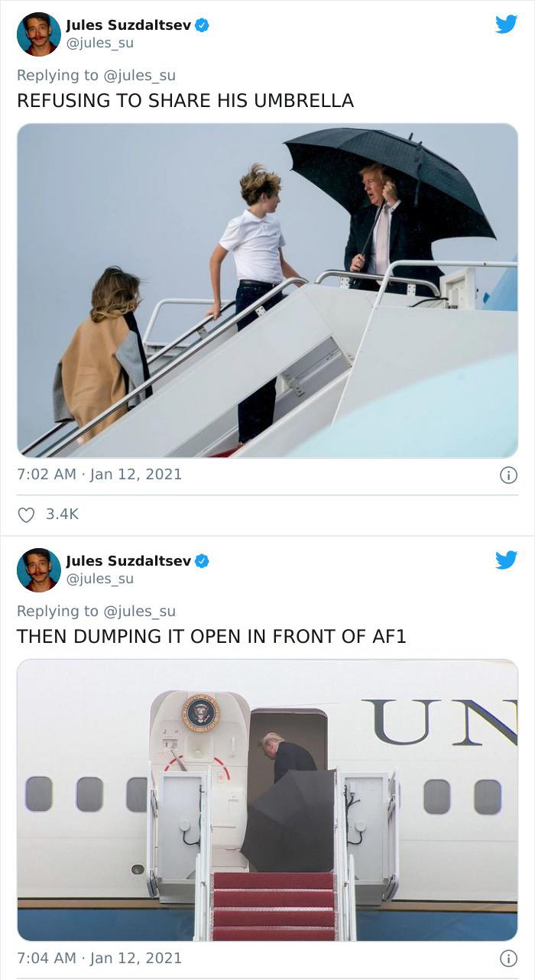This screenshot has height=980, width=535.
Task: Open Jules Suzdaltsev name on second tweet
Action: (128, 561)
